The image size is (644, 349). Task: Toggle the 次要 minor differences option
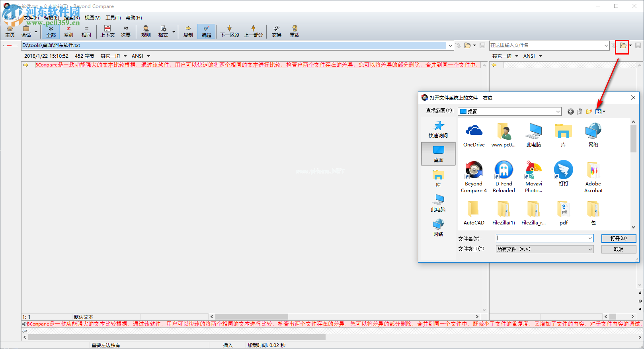(126, 31)
